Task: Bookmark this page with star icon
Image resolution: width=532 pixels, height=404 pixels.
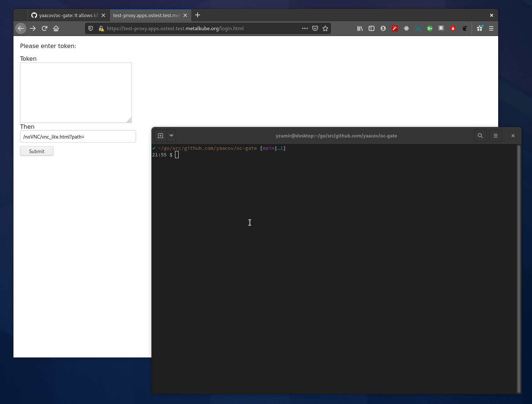Action: 325,28
